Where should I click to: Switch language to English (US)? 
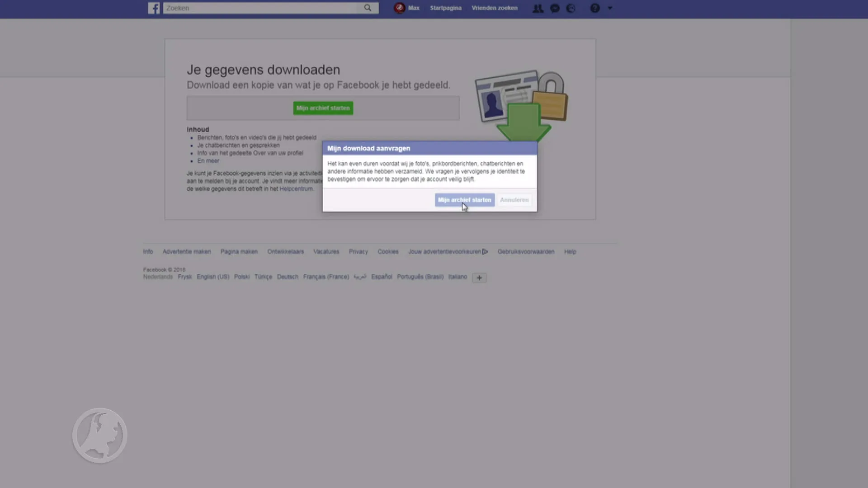212,277
